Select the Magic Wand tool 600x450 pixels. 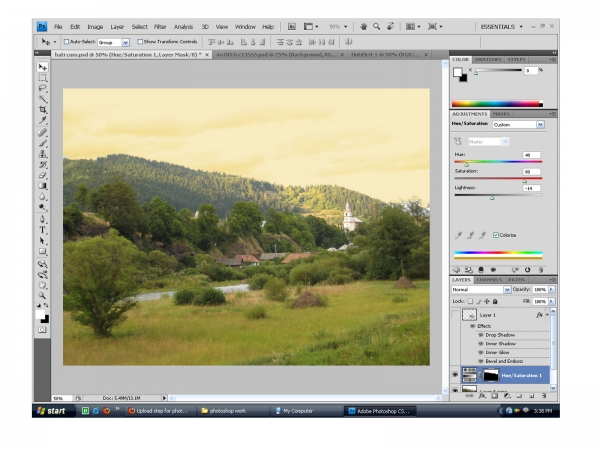42,99
